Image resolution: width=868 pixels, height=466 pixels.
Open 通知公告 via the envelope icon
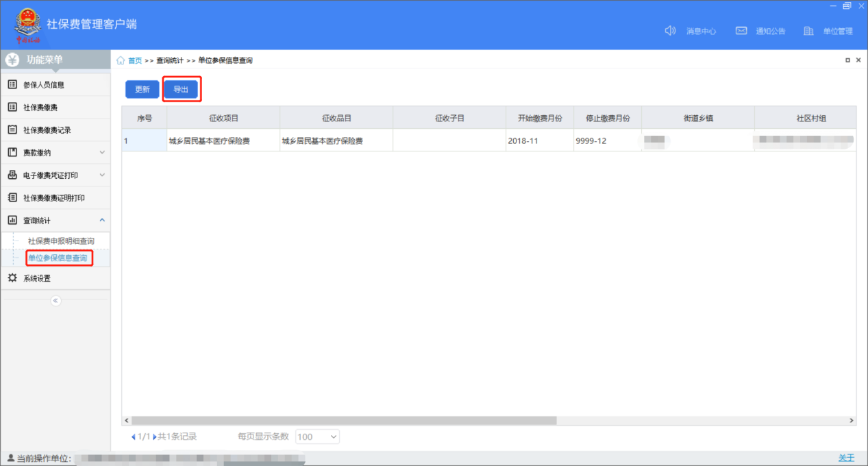741,31
